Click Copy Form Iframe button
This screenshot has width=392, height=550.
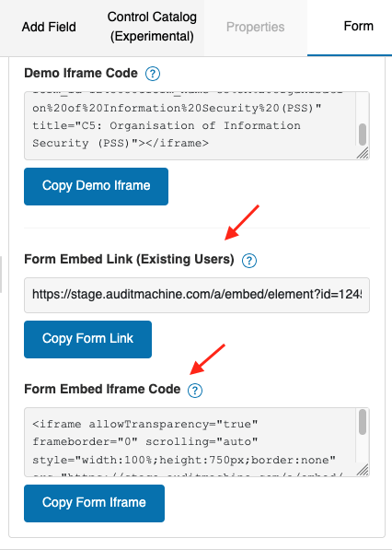94,503
